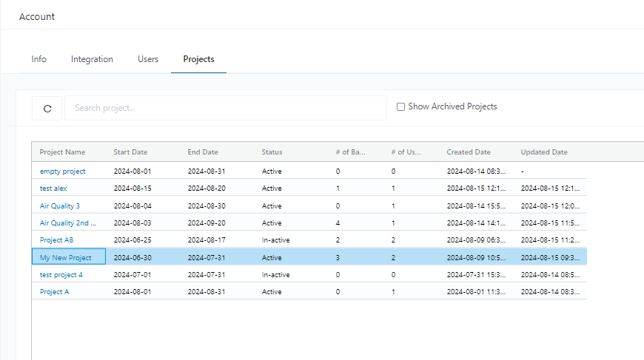This screenshot has width=644, height=360.
Task: Open the test alex project link
Action: 53,189
